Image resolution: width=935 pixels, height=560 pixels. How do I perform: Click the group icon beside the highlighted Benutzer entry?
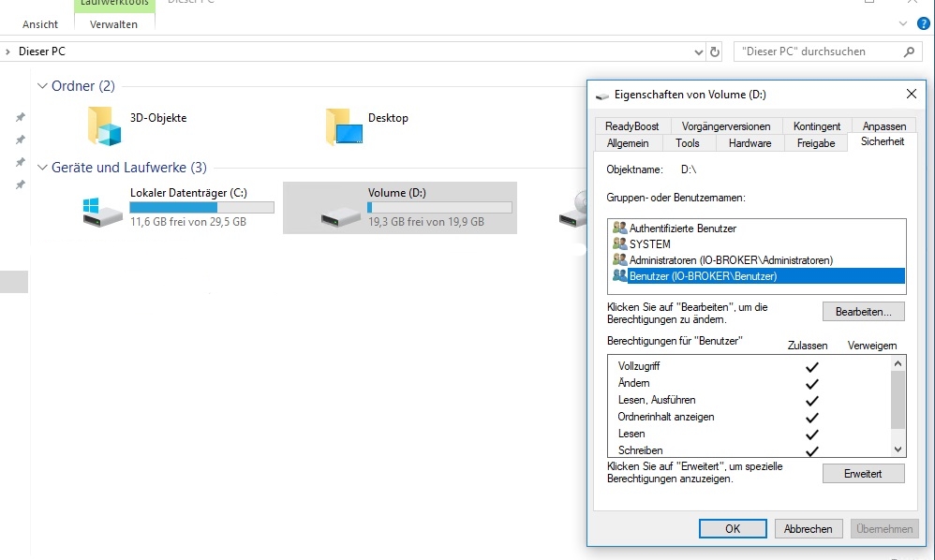(x=619, y=276)
